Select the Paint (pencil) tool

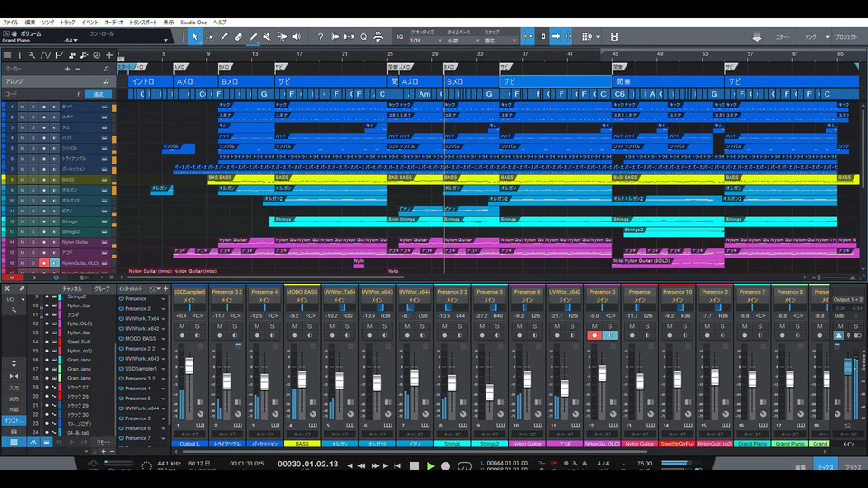click(x=253, y=37)
